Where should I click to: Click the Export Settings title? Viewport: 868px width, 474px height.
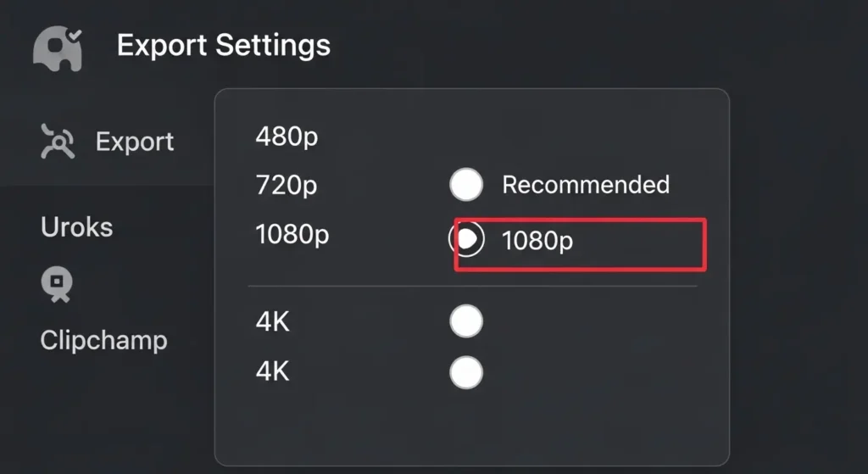click(224, 45)
